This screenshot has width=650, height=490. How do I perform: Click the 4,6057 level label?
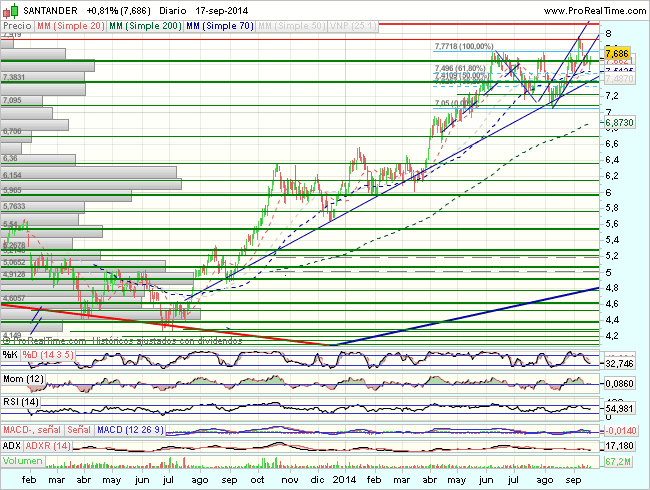click(x=14, y=298)
